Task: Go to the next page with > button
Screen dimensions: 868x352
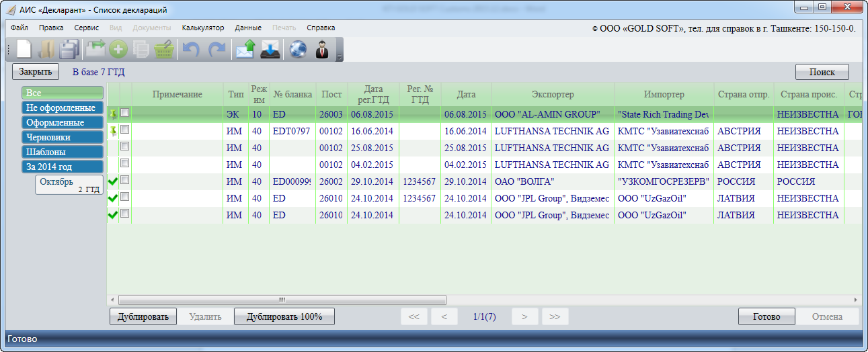Action: [x=524, y=316]
